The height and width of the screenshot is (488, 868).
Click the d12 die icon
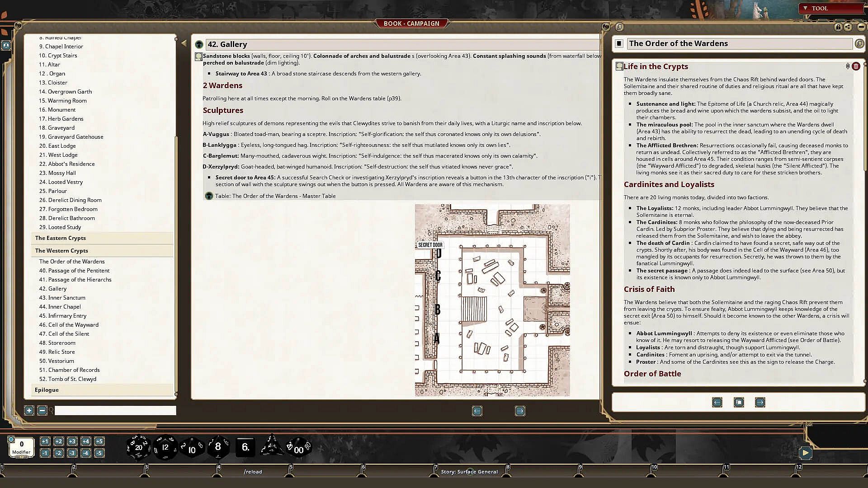(x=165, y=447)
